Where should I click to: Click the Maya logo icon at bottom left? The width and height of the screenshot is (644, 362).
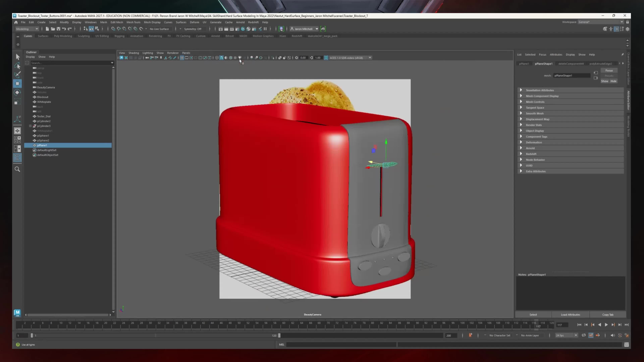tap(17, 313)
